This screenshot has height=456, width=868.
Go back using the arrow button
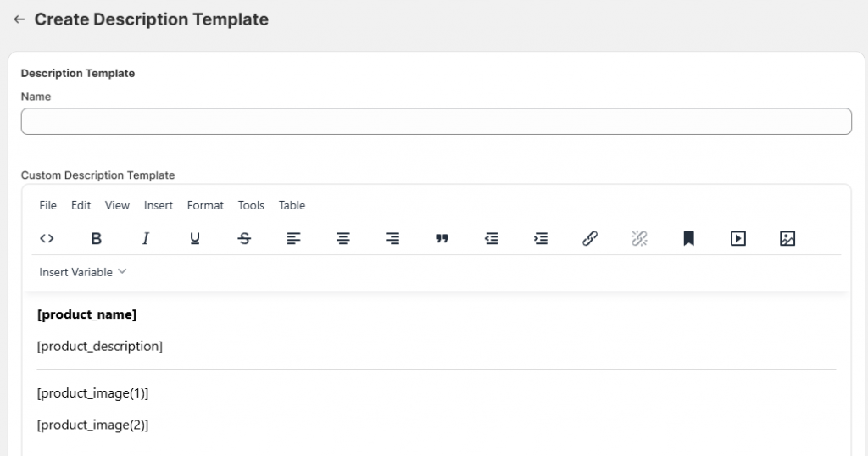click(19, 19)
